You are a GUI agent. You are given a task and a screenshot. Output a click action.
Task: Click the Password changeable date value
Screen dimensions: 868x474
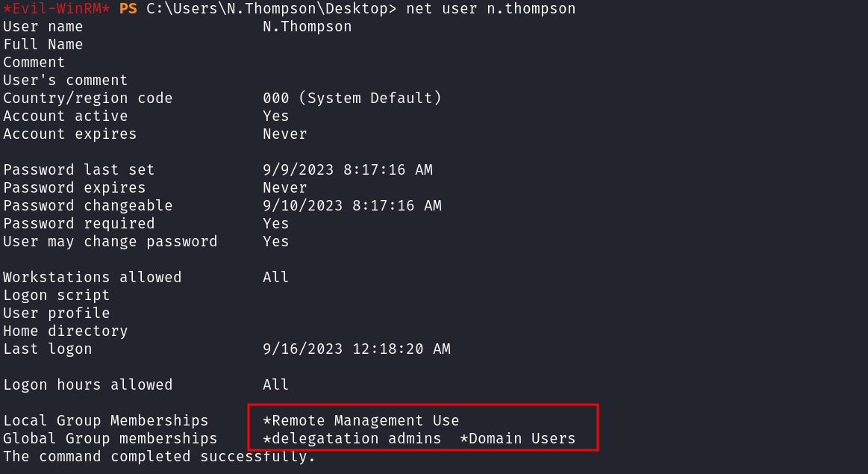tap(352, 206)
